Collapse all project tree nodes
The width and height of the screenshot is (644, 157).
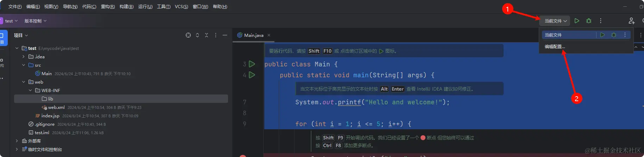207,35
